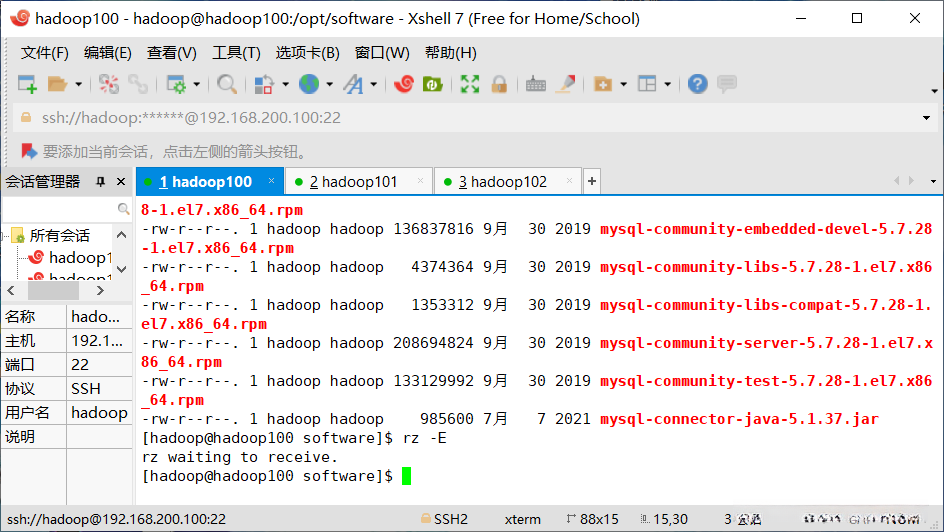Close the hadoop102 tab

coord(569,181)
